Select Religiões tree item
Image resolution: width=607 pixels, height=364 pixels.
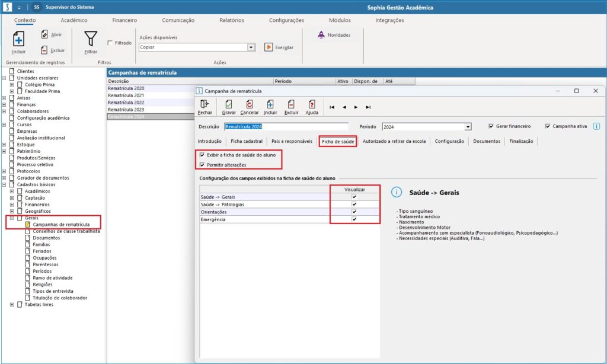tap(43, 285)
